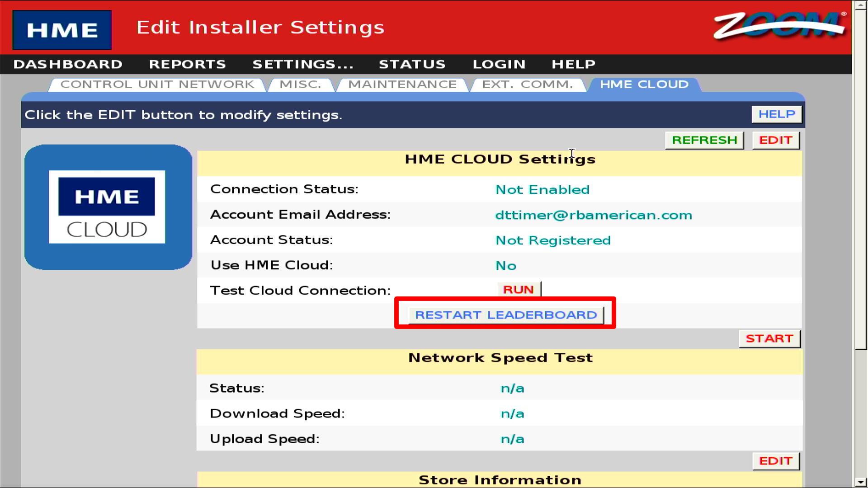Screen dimensions: 868x488
Task: Open the LOGIN page from the menu bar
Action: point(499,64)
